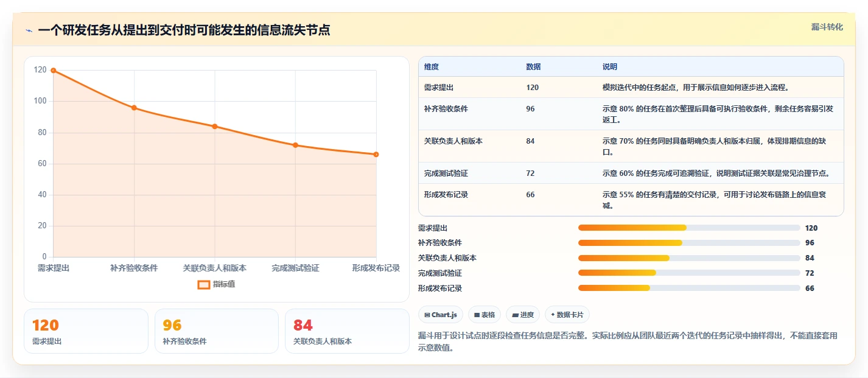Click the Chart.js tag chip
This screenshot has height=378, width=868.
[x=441, y=315]
